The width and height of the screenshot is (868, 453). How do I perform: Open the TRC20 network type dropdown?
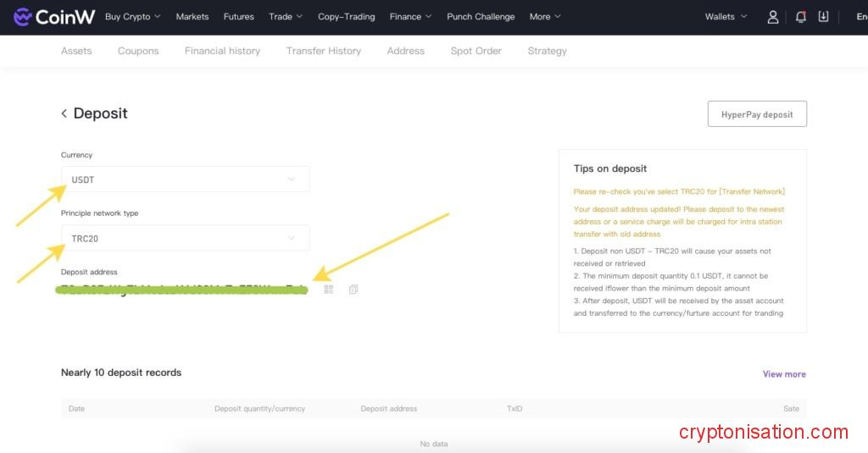(185, 239)
